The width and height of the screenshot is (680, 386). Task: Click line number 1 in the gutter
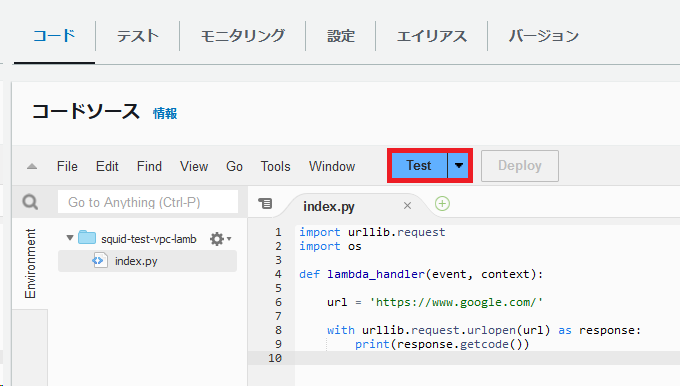click(278, 232)
